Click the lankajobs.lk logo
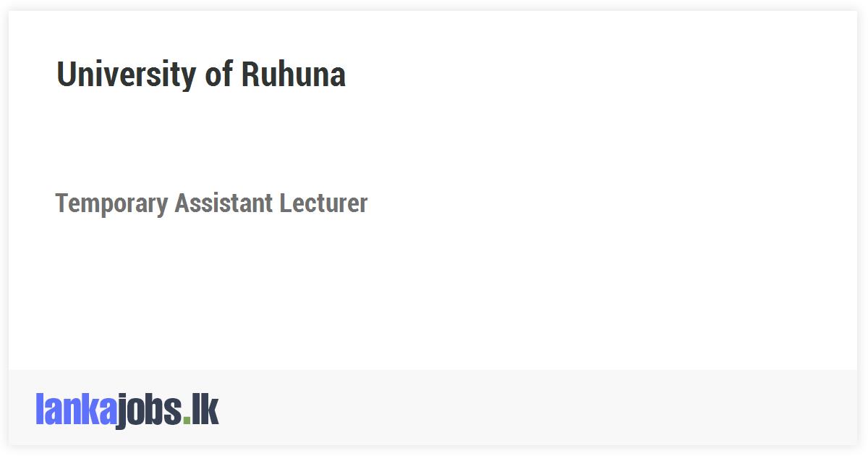868x456 pixels. point(127,410)
